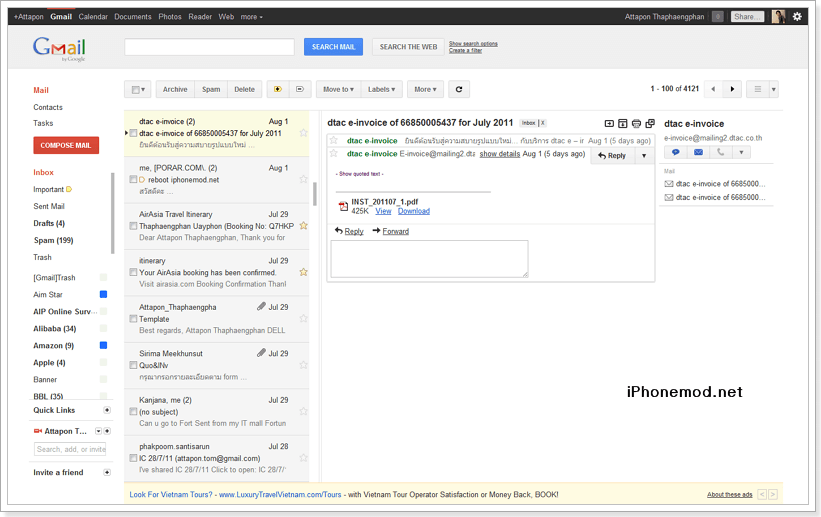Open the Labels dropdown
Viewport: 821px width, 517px height.
click(x=381, y=89)
